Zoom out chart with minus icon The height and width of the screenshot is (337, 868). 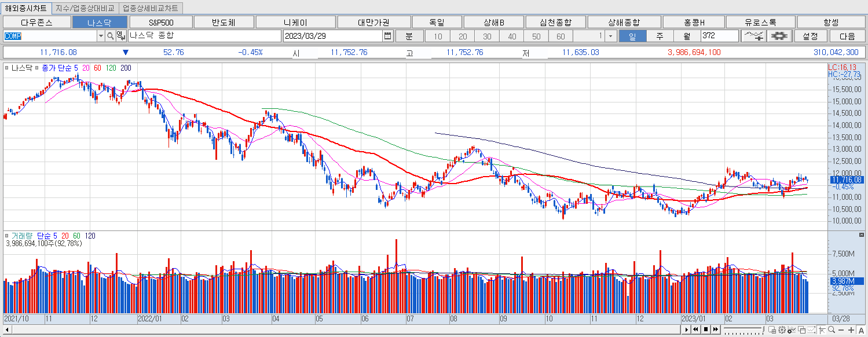point(841,330)
